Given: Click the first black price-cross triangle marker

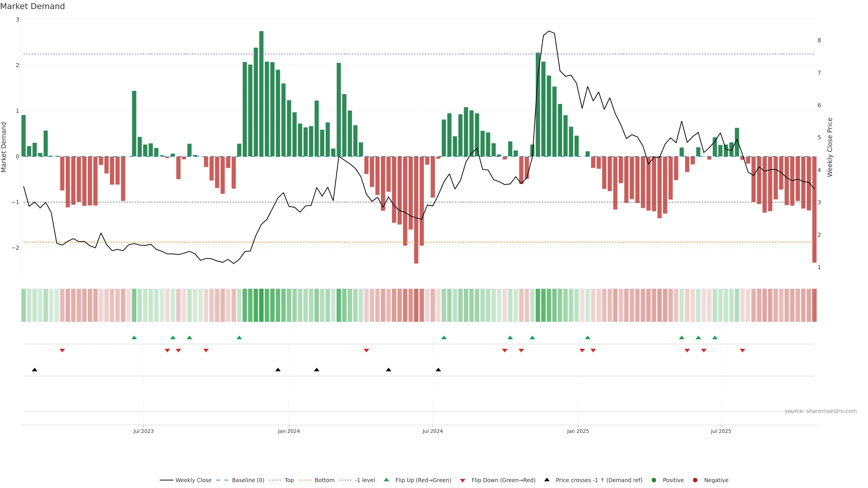Looking at the screenshot, I should coord(34,370).
